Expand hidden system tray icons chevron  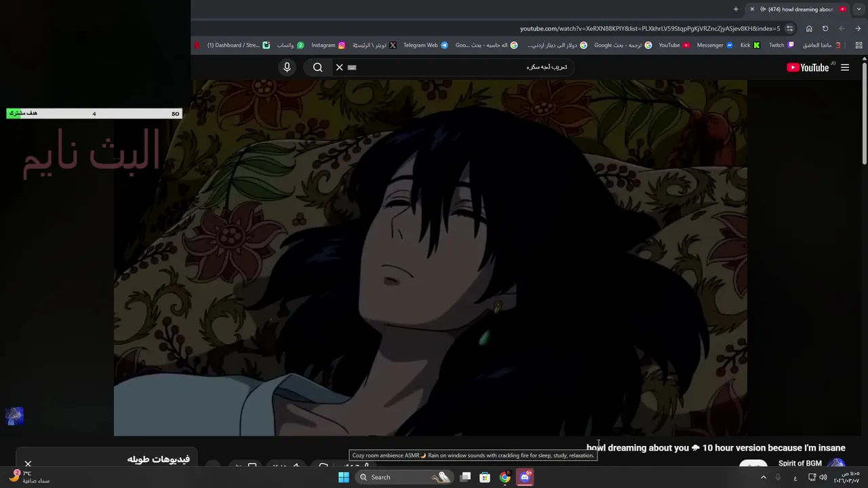[x=764, y=477]
